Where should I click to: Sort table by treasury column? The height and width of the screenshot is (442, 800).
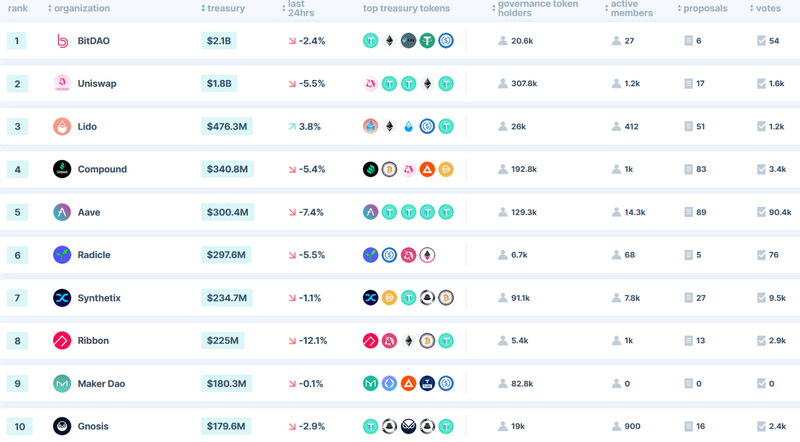pyautogui.click(x=223, y=8)
